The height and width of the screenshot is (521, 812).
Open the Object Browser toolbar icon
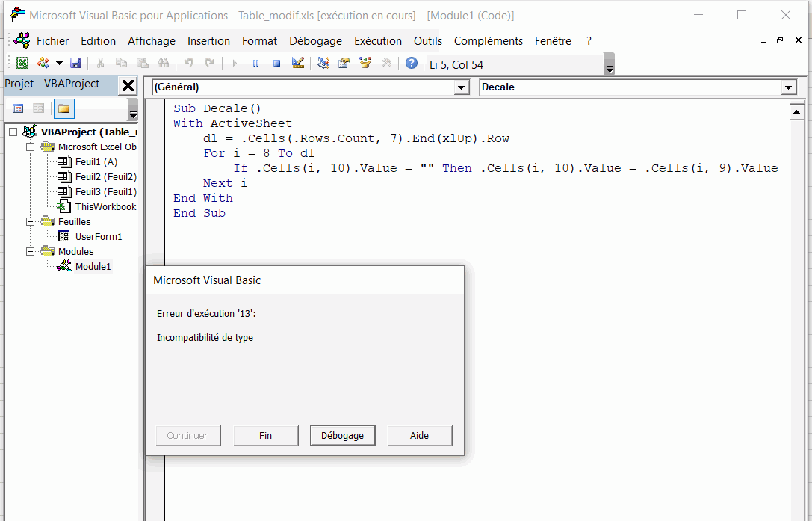[x=365, y=64]
